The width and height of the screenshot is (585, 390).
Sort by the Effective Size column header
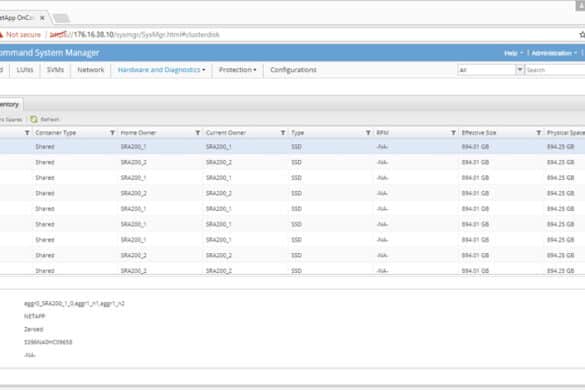click(x=479, y=133)
